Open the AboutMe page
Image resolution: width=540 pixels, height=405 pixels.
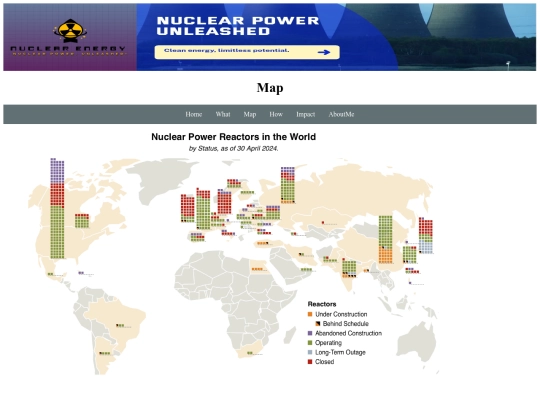point(341,114)
